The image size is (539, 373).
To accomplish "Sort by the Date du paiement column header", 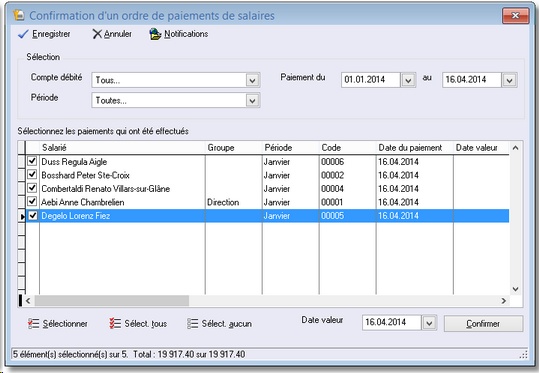I will pos(415,148).
